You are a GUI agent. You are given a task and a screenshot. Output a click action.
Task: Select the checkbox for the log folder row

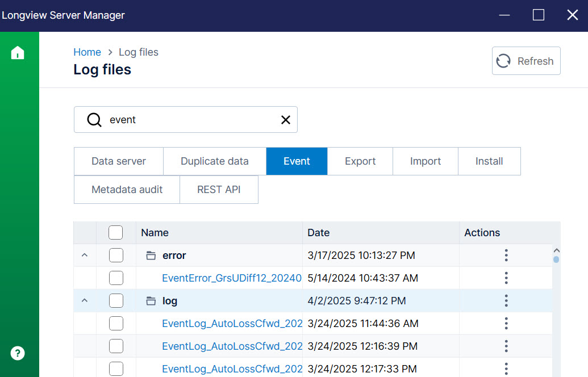coord(116,300)
